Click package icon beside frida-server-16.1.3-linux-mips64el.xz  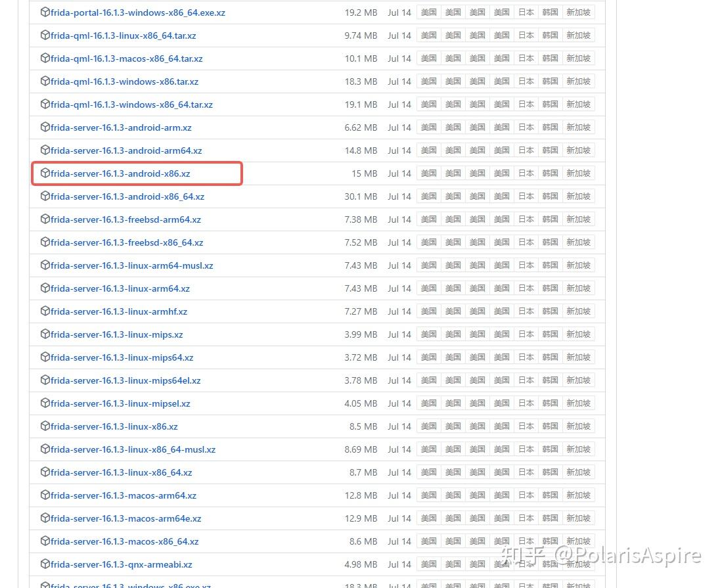(x=45, y=380)
